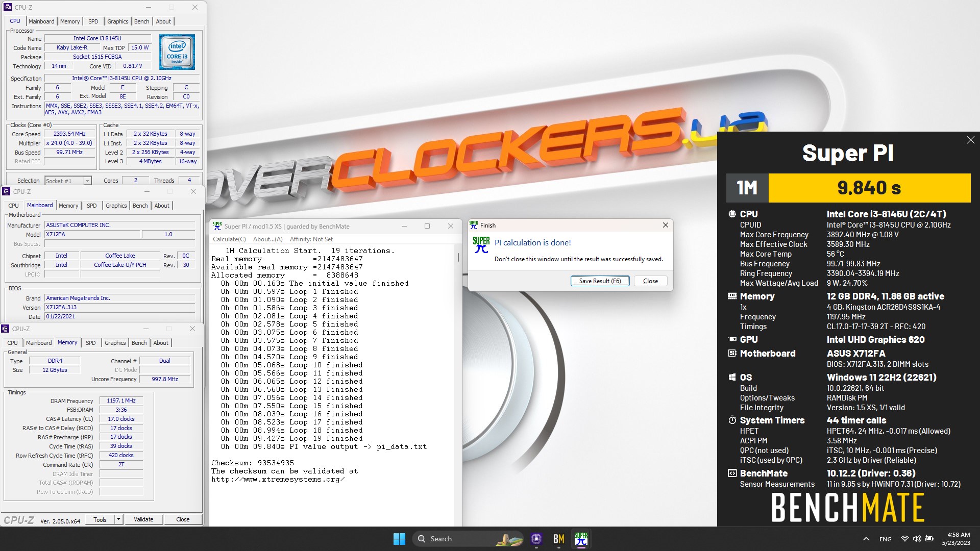980x551 pixels.
Task: Click the CPU chip icon in BenchMate panel
Action: point(732,214)
